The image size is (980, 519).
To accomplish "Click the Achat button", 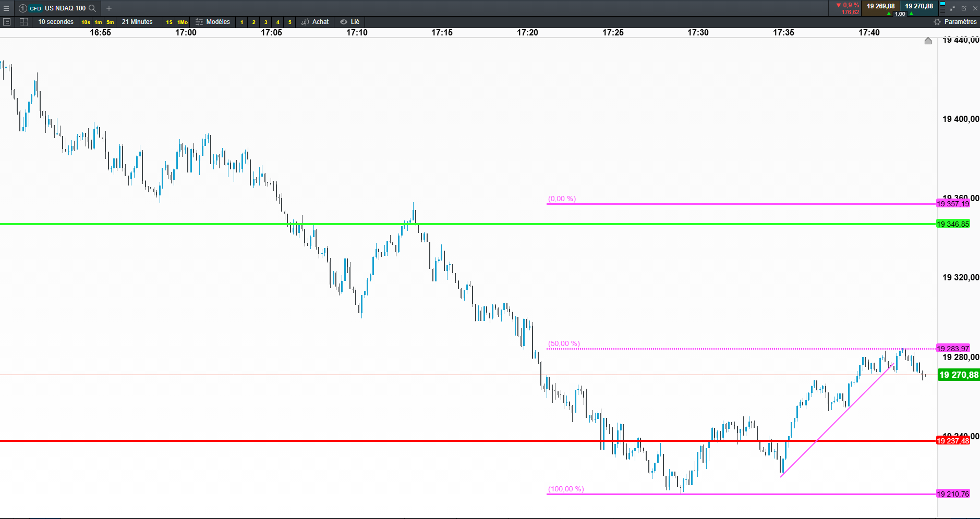I will coord(316,22).
